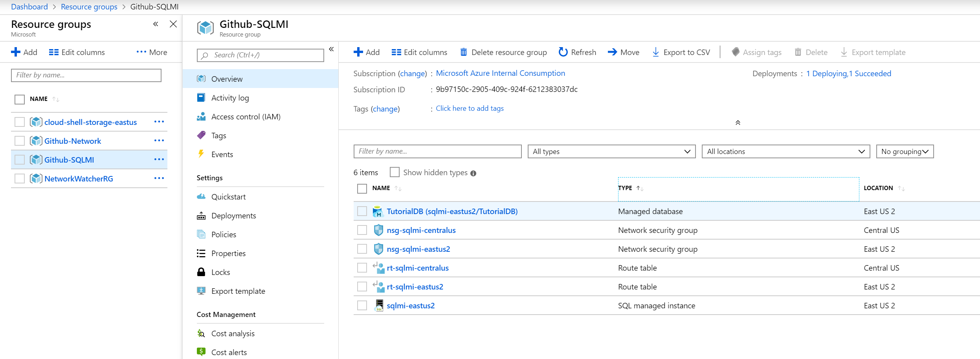
Task: Sort resource groups list by NAME
Action: [x=44, y=99]
